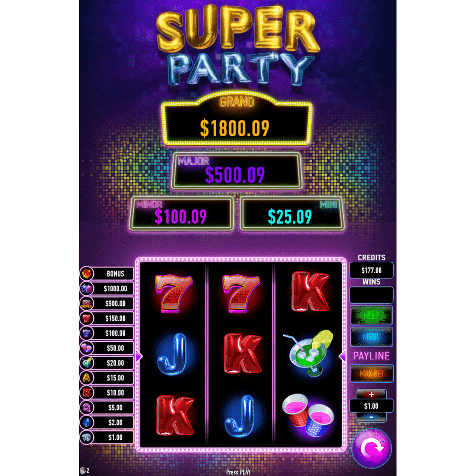Viewport: 476px width, 476px height.
Task: Click the gift box BONUS paytable icon
Action: tap(87, 274)
